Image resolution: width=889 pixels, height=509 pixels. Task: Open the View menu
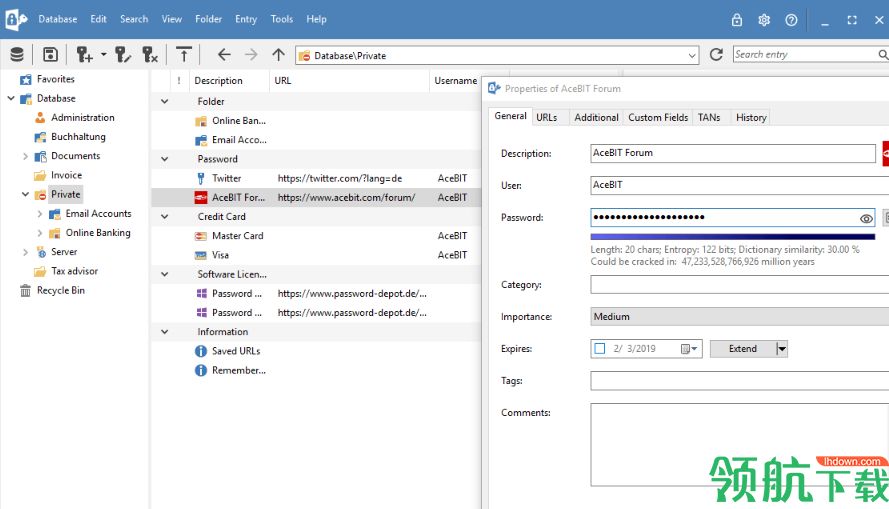tap(172, 19)
